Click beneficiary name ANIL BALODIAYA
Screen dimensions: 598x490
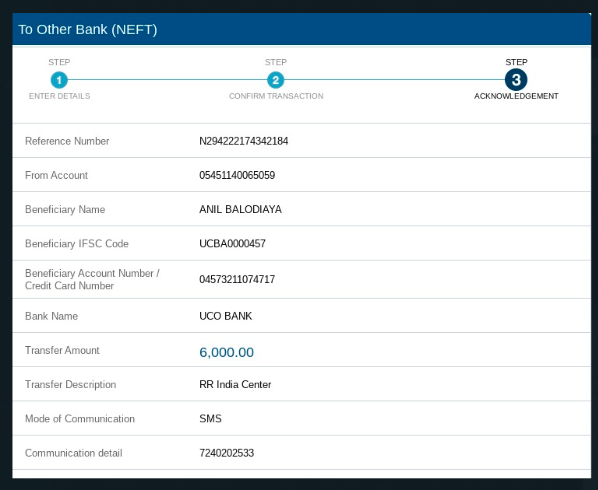(x=241, y=209)
